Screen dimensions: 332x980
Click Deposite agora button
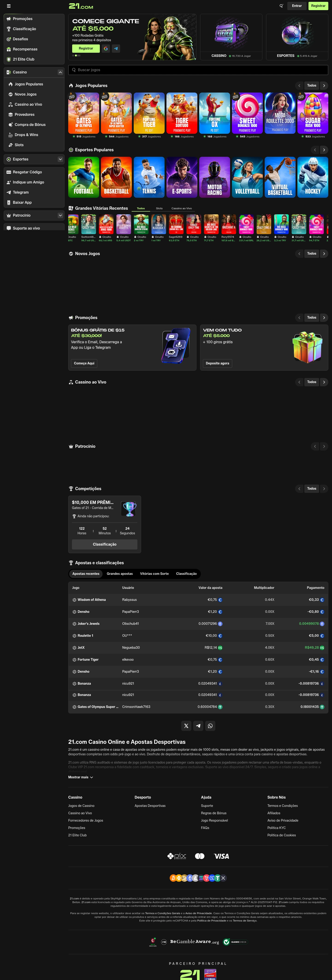pos(217,363)
